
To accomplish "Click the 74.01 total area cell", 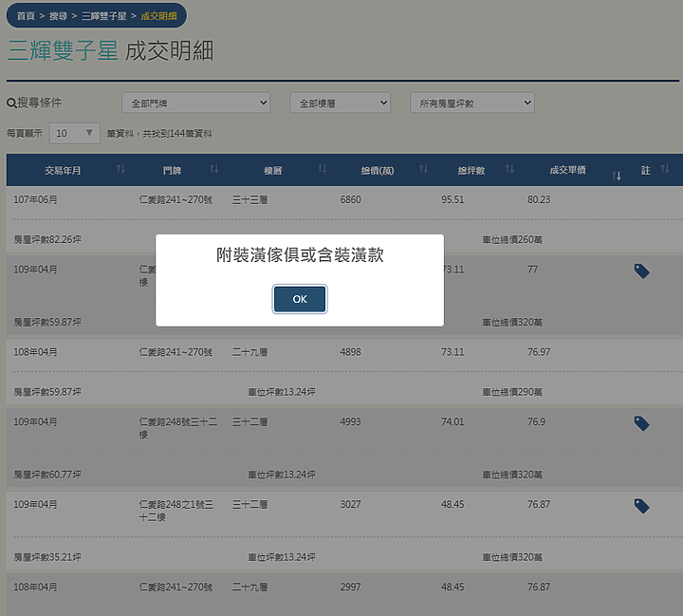I will pyautogui.click(x=452, y=421).
